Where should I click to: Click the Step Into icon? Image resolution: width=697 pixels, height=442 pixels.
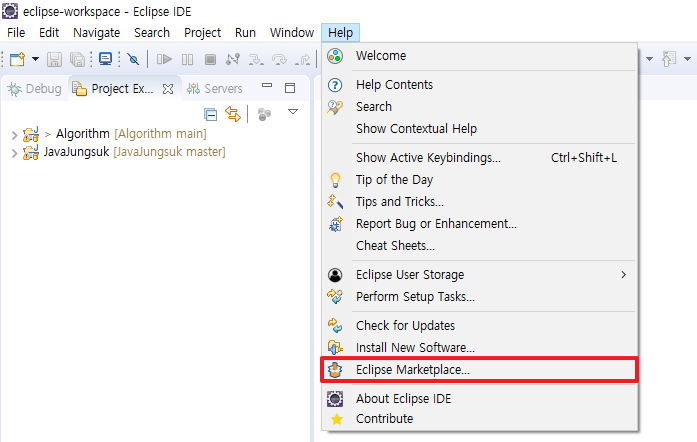[256, 59]
